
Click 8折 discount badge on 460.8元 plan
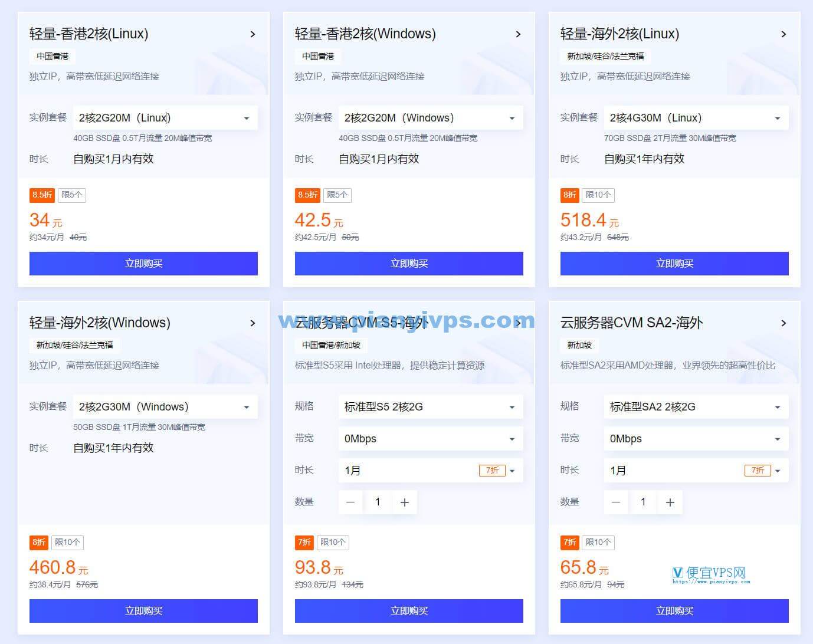(x=39, y=543)
